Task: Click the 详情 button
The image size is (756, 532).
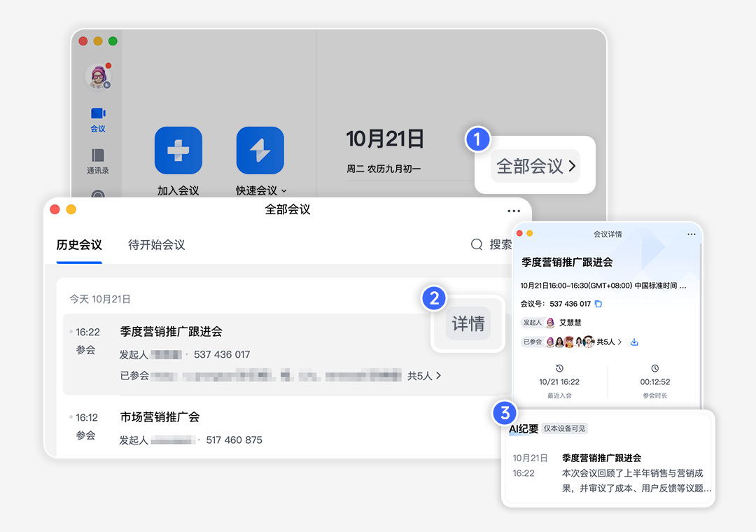Action: tap(468, 323)
